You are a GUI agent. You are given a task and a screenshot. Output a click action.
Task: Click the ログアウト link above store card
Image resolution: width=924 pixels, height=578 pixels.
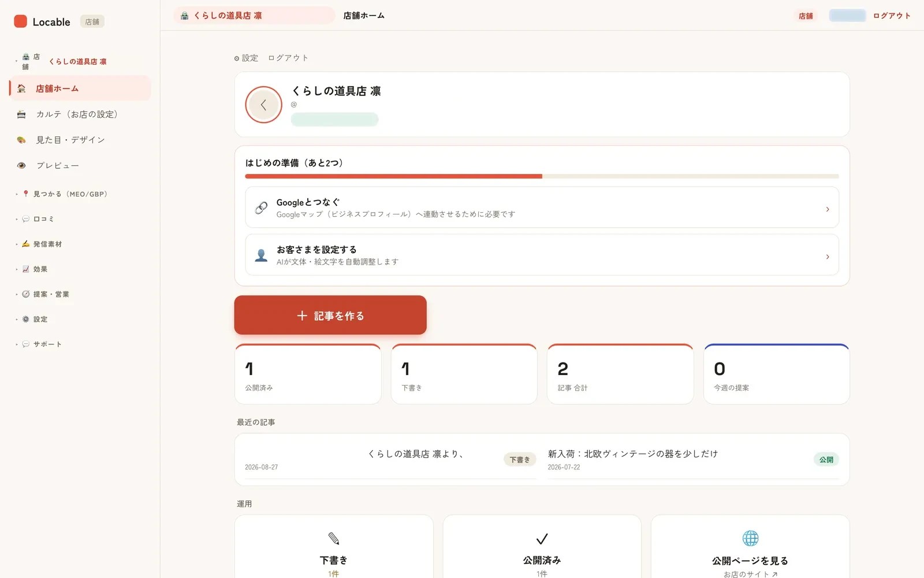(x=288, y=58)
